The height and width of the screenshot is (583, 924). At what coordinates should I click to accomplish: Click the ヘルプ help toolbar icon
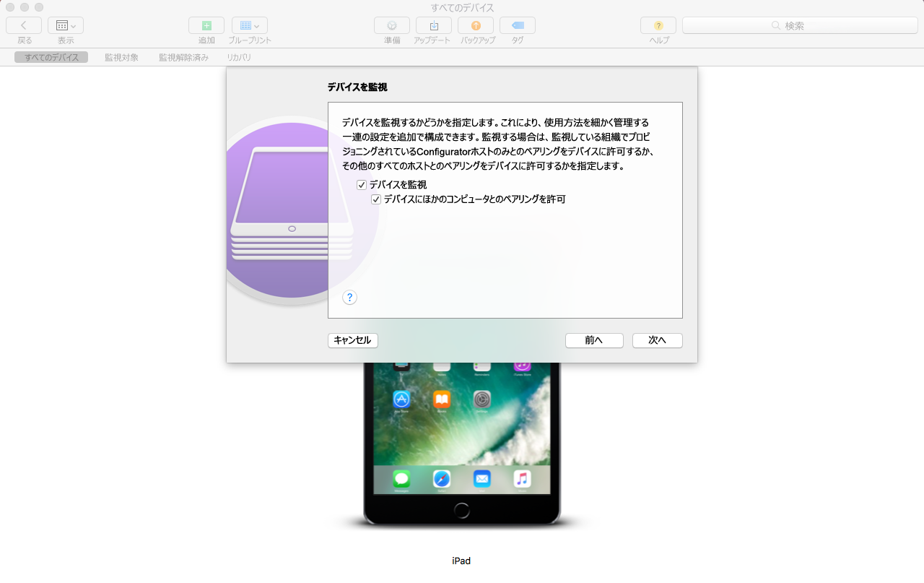click(x=658, y=25)
